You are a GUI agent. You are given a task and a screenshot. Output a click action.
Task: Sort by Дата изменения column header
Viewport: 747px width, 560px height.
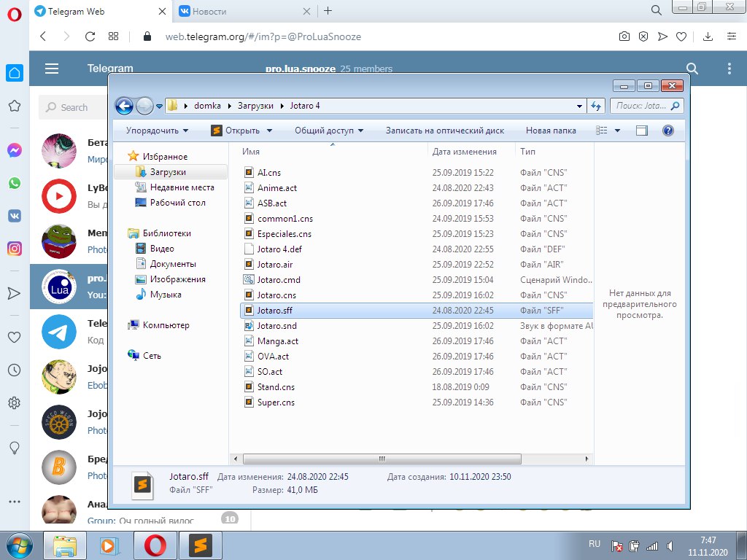click(464, 152)
